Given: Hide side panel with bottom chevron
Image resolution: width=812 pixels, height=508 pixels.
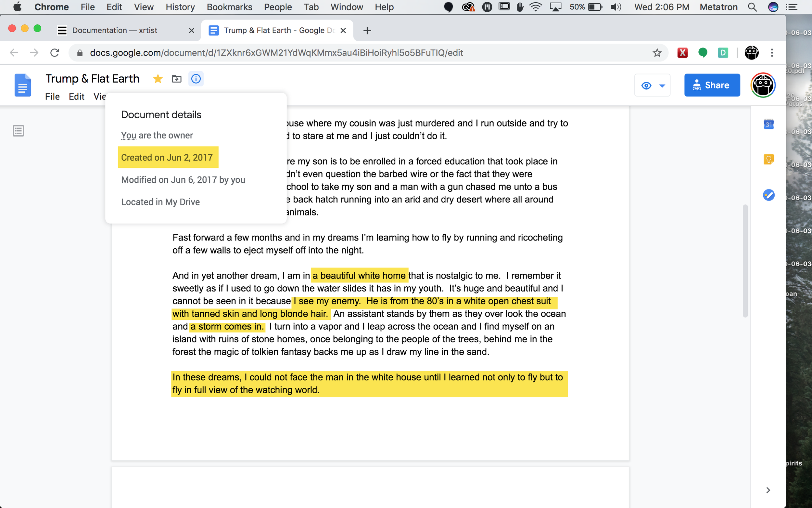Looking at the screenshot, I should tap(768, 490).
